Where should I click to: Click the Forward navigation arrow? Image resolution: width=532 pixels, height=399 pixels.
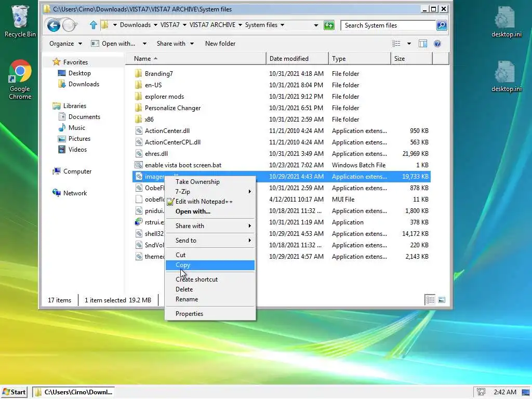pyautogui.click(x=69, y=25)
